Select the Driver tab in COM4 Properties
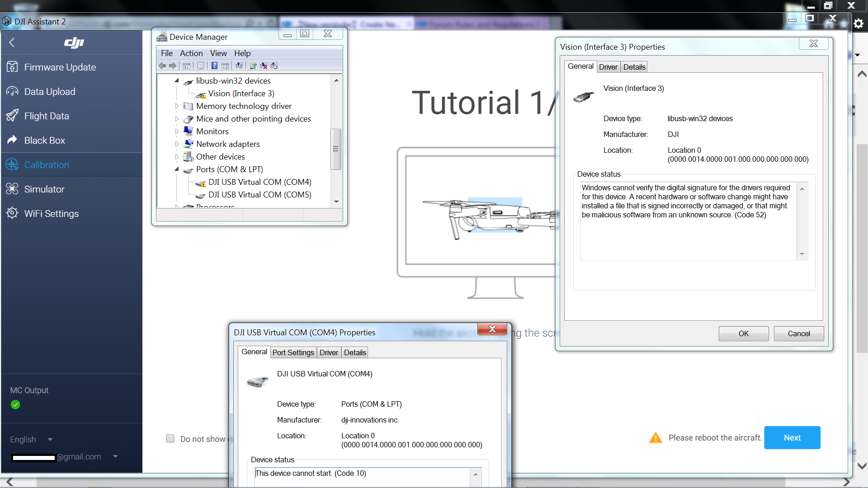 click(x=329, y=352)
